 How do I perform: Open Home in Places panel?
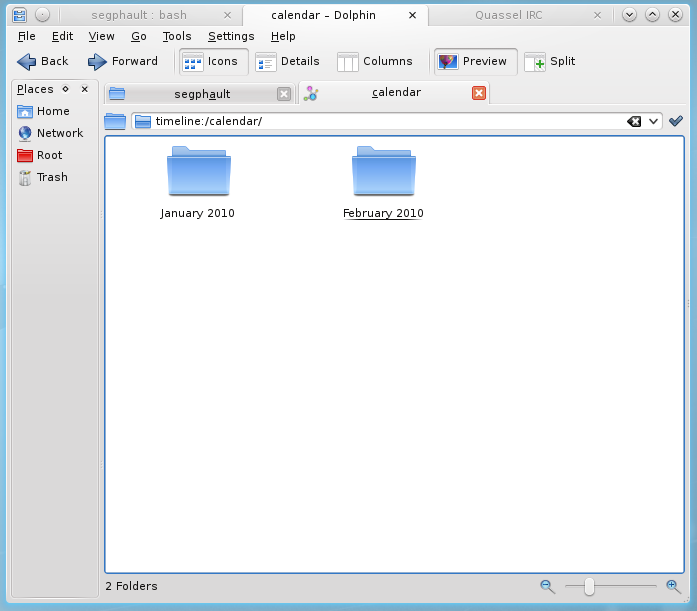44,111
